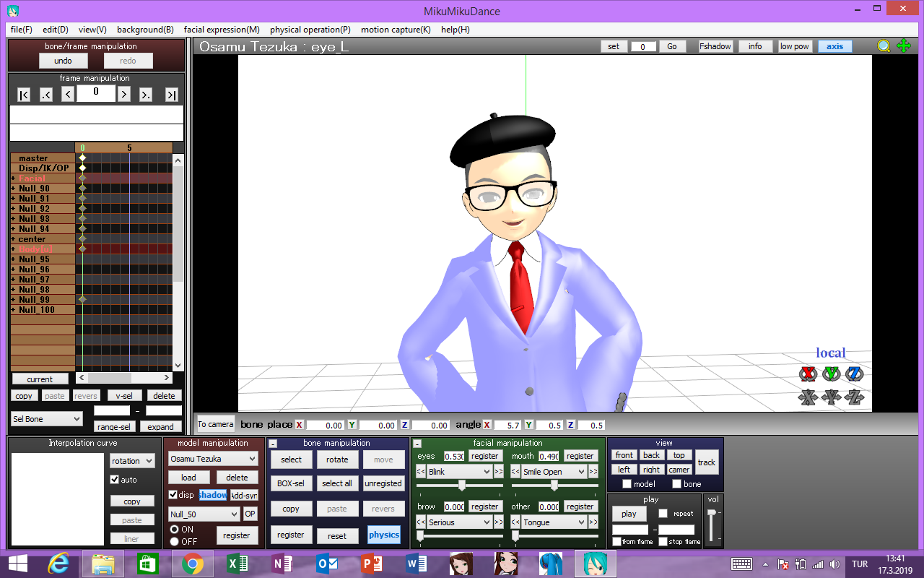Click the frame number input field
924x578 pixels.
coord(96,93)
